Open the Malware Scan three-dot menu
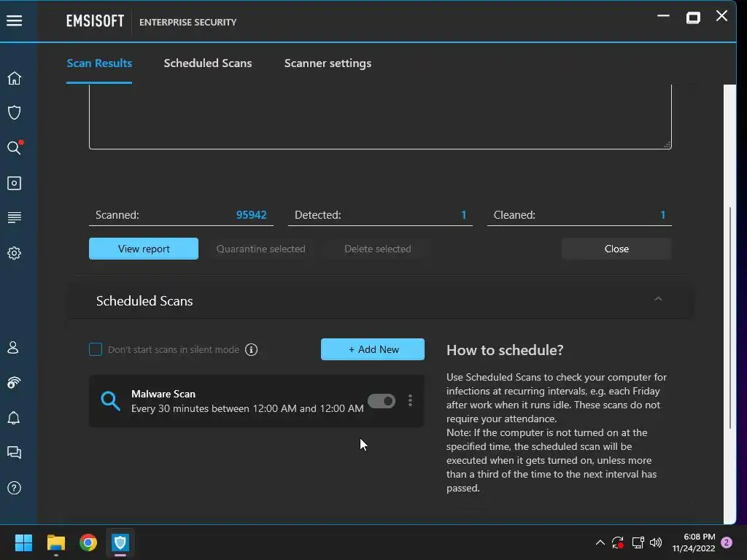This screenshot has width=747, height=560. pos(410,400)
